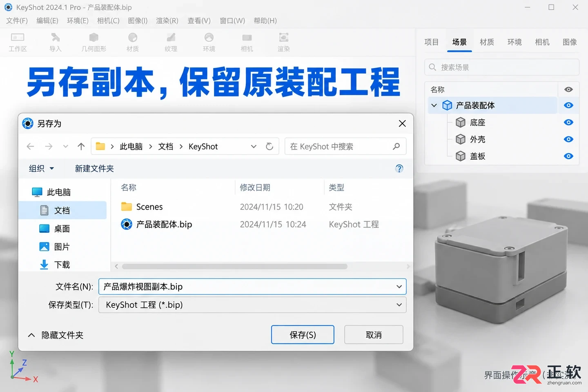Open the 保存类型 dropdown
This screenshot has height=392, width=588.
[399, 305]
